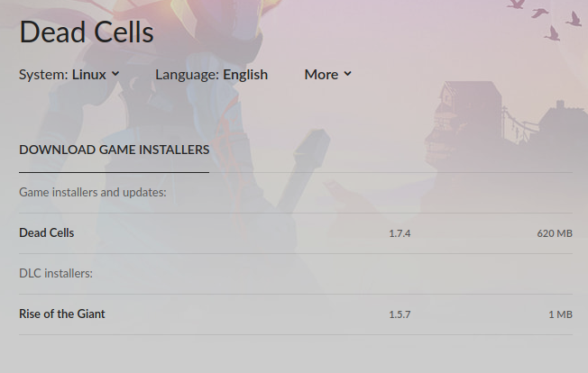
Task: Click the "System:" label text
Action: pos(44,75)
